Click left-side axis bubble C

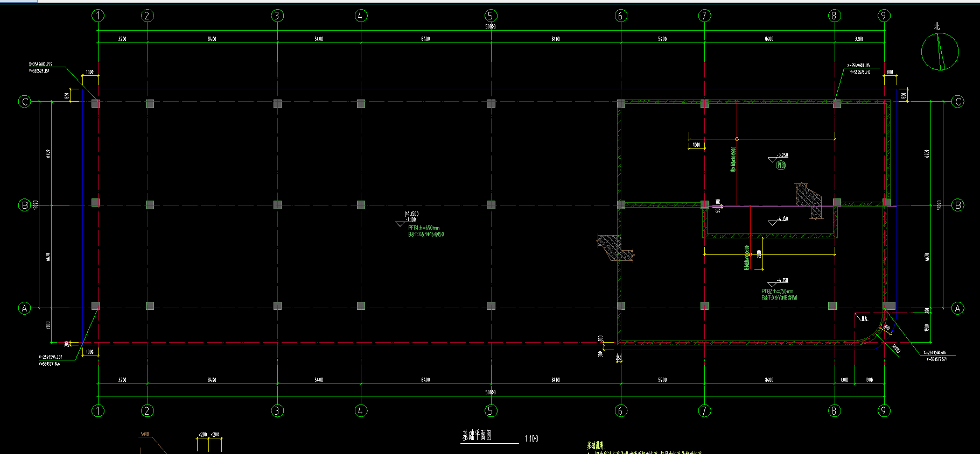point(25,102)
